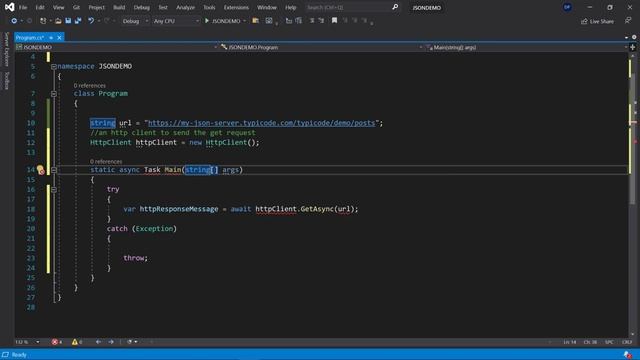This screenshot has width=640, height=360.
Task: Go to next issue arrow
Action: 111,342
